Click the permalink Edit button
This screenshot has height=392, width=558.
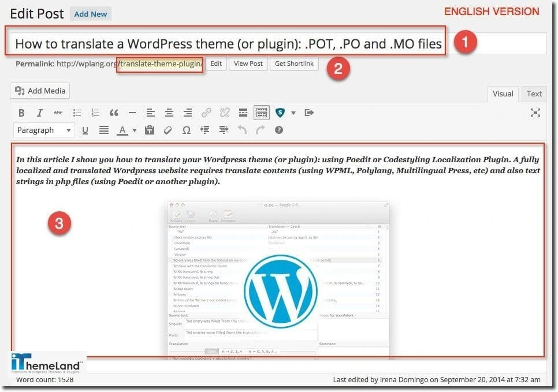coord(216,64)
